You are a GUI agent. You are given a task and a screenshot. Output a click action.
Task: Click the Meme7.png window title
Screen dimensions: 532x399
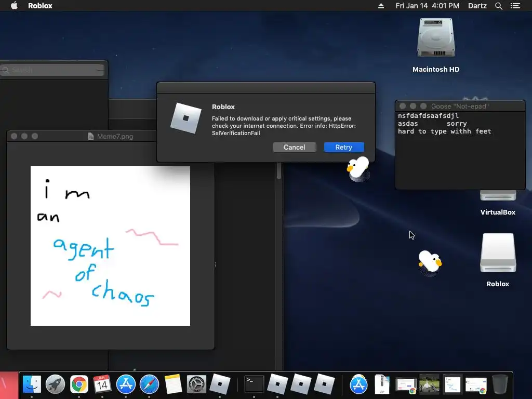click(x=115, y=137)
